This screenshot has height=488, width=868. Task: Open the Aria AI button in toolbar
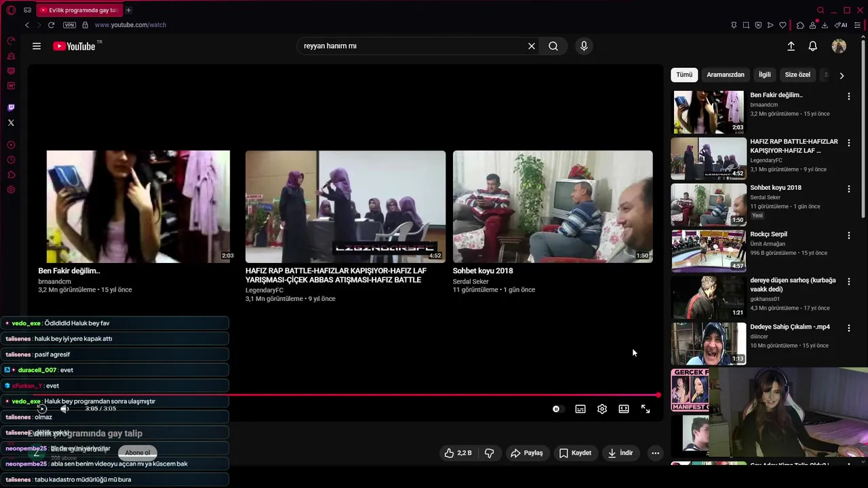pos(841,25)
